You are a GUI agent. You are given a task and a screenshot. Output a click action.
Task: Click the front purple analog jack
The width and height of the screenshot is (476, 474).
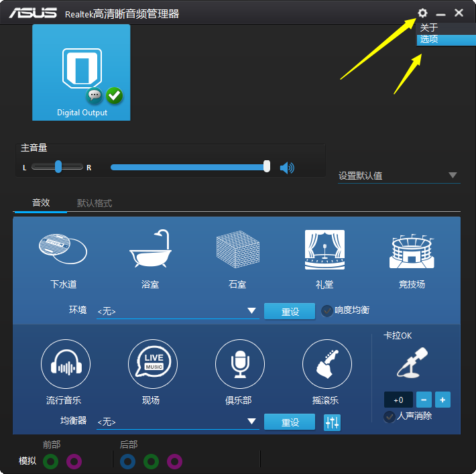[x=74, y=461]
